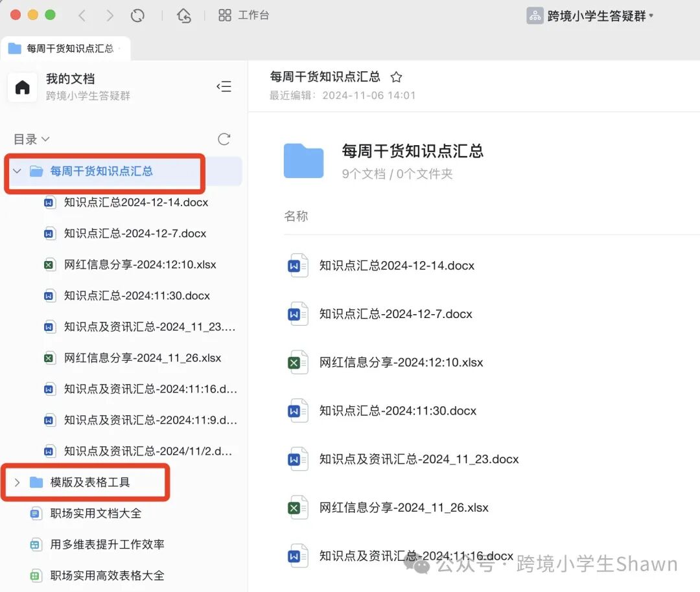Select the 每周干货知识点汇总 tab

[x=65, y=48]
